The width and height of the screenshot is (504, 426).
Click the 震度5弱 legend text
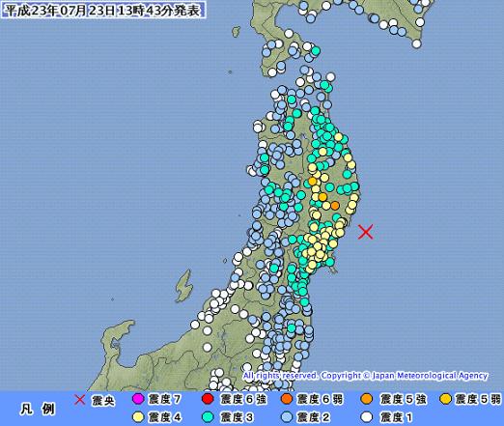[x=478, y=400]
